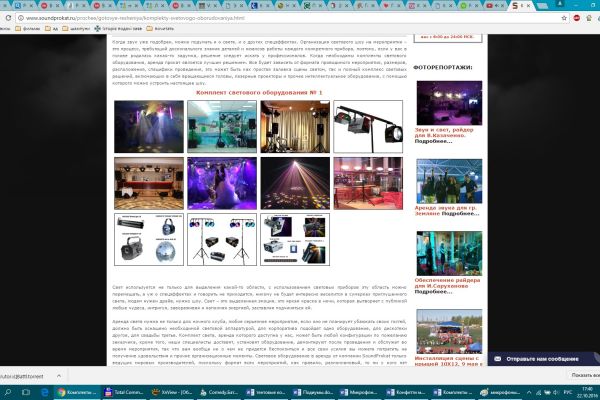Open clock and date in taskbar
600x400 pixels.
coord(587,392)
